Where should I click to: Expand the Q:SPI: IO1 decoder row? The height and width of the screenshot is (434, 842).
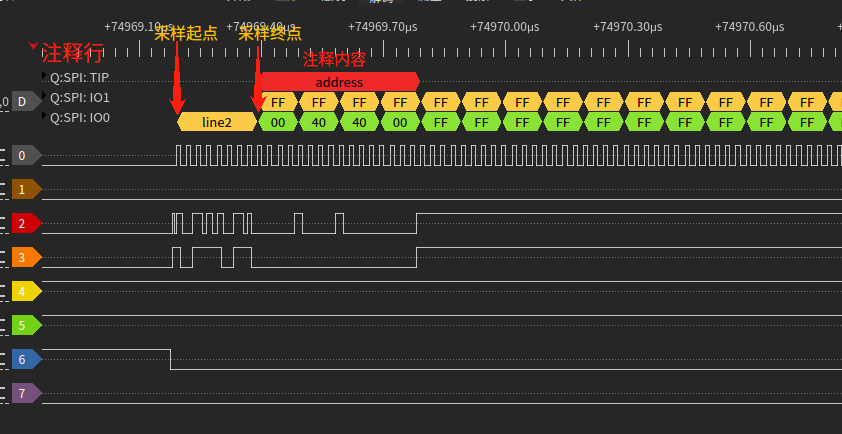45,96
